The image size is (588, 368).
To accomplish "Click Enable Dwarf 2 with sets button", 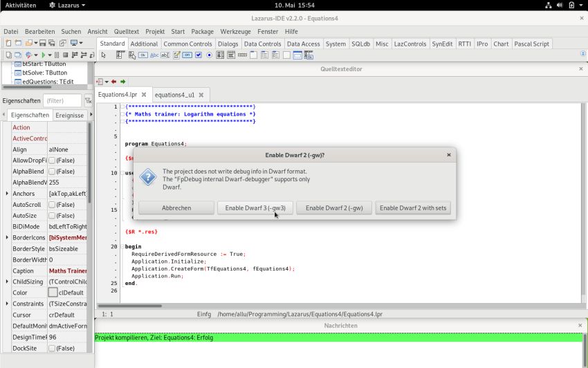I will click(413, 208).
